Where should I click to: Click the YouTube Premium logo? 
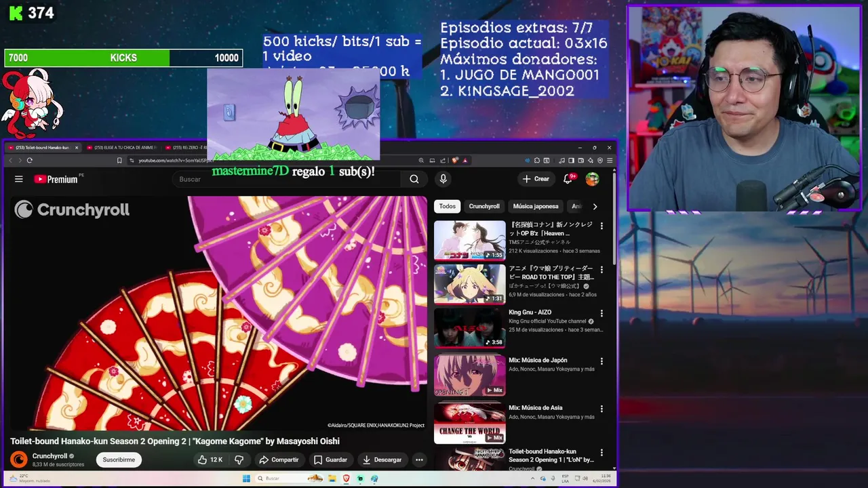[56, 179]
